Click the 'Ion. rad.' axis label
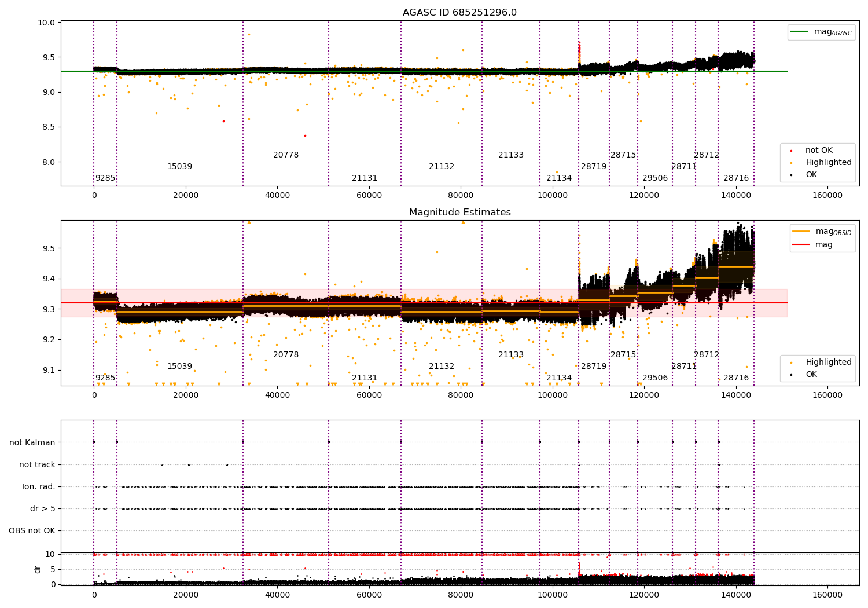The width and height of the screenshot is (868, 608). pos(39,487)
